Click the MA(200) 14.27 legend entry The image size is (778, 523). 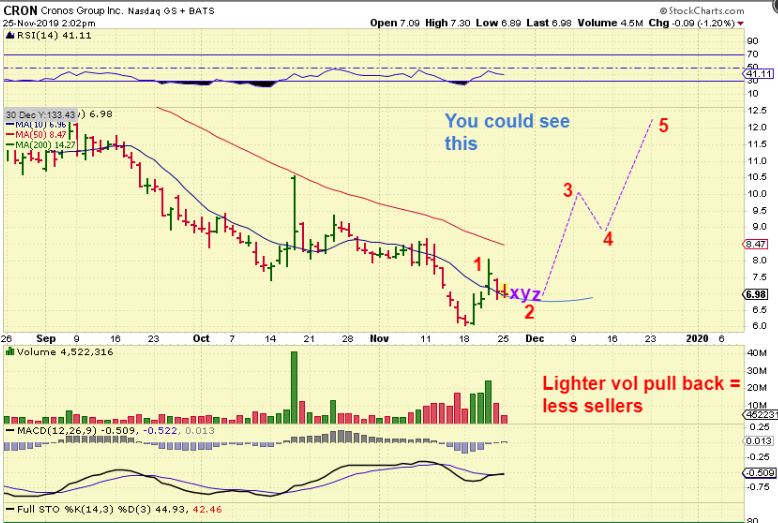click(41, 145)
